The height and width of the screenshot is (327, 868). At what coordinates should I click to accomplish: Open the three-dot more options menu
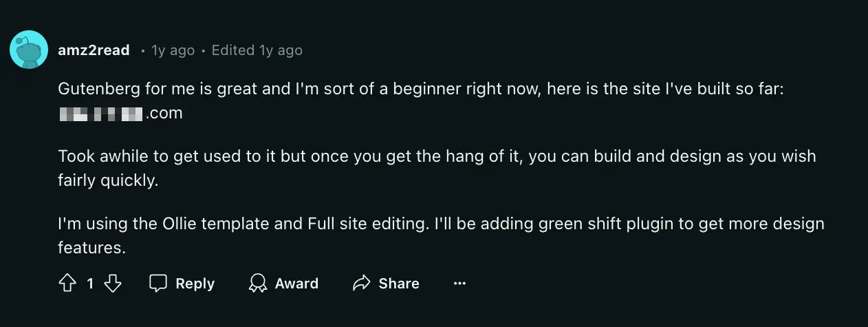point(459,284)
